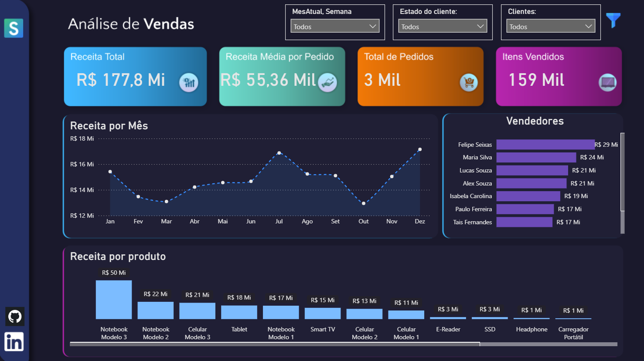Click Maria Silva's revenue bar

coord(536,157)
